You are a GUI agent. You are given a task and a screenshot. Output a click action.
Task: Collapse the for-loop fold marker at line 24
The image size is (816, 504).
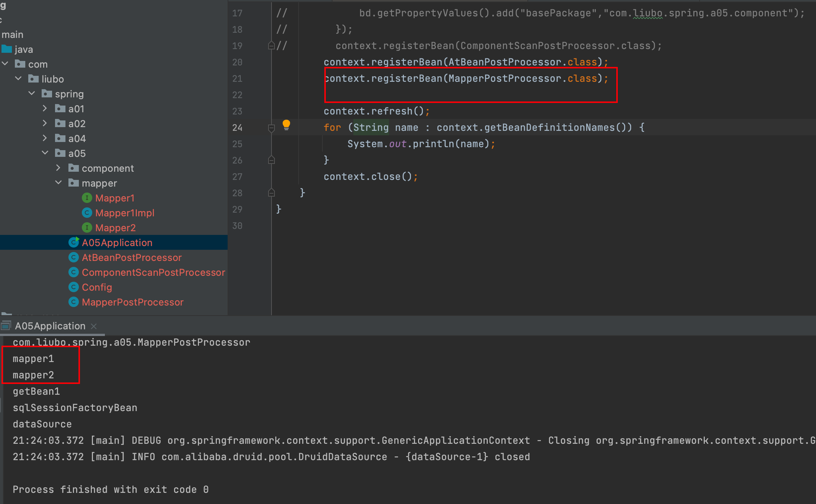(x=272, y=128)
